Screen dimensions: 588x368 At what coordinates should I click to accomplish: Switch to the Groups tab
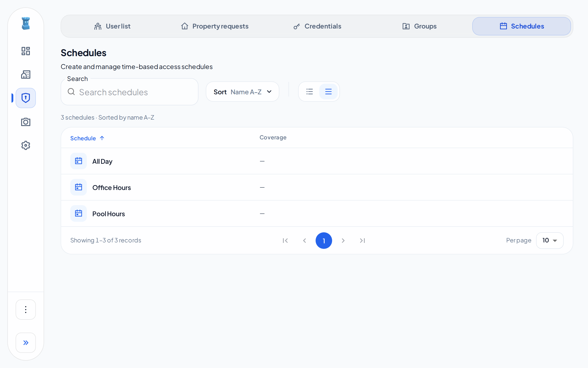(x=419, y=26)
